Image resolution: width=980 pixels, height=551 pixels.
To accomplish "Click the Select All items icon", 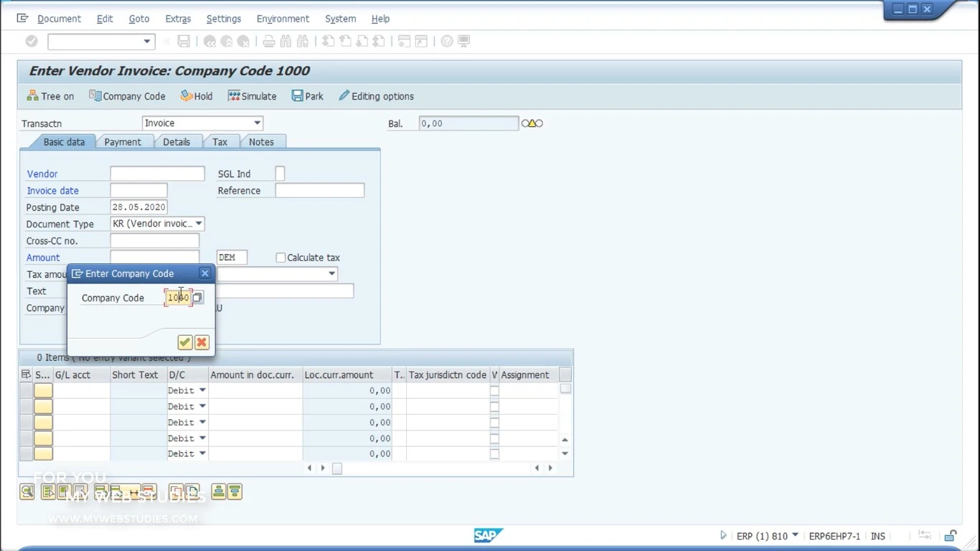I will 48,492.
